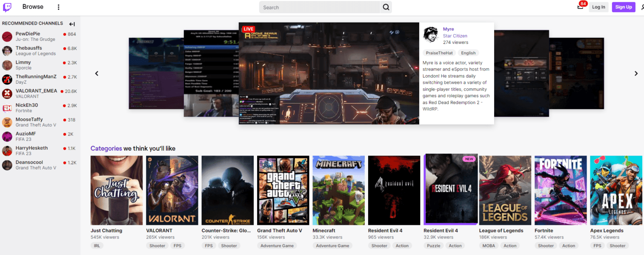
Task: Click the Twitch logo home icon
Action: (7, 7)
